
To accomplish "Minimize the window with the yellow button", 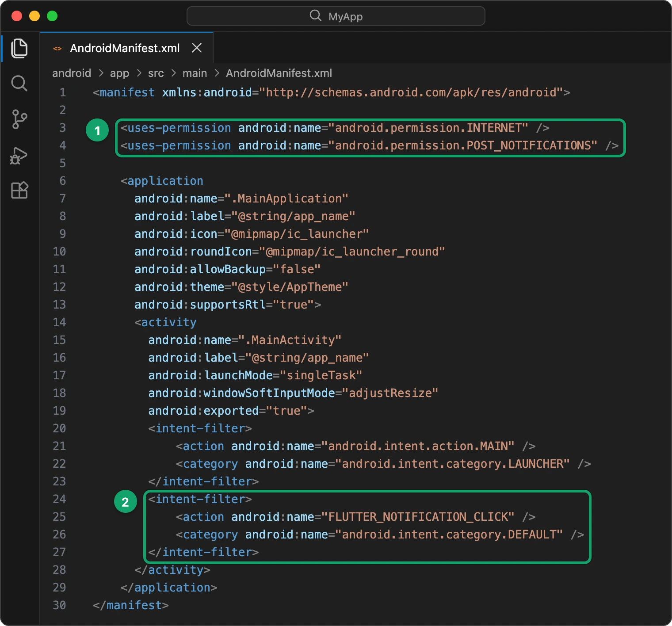I will 34,16.
